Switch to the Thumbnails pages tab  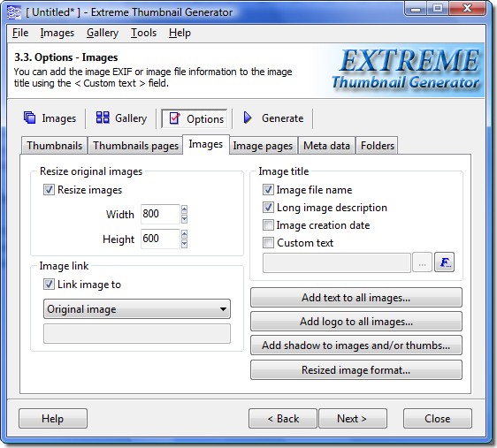pos(135,146)
